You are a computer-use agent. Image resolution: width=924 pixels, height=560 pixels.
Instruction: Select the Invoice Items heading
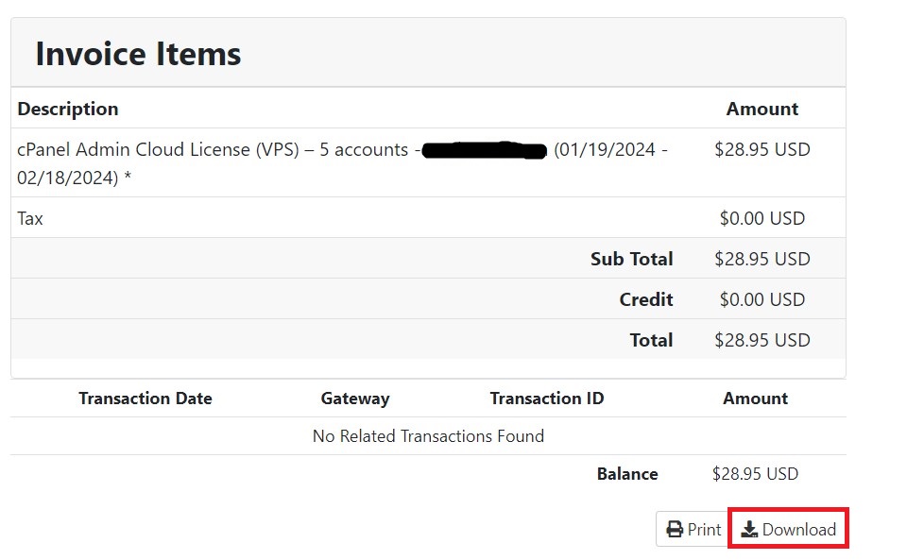(138, 54)
